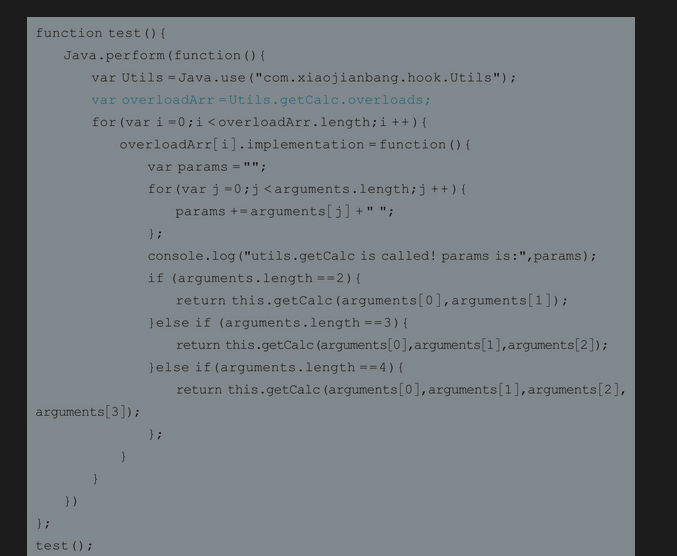Click the 'if (arguments.length == 2)' line
Image resolution: width=677 pixels, height=556 pixels.
(254, 278)
